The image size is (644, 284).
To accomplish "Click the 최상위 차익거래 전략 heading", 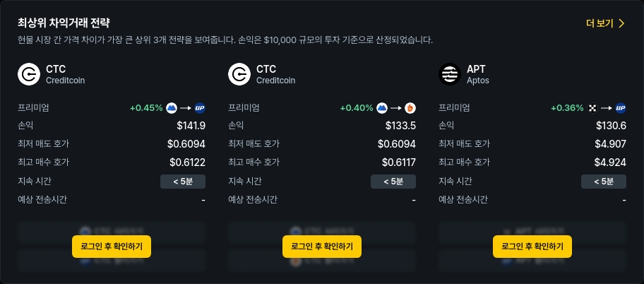I will (64, 23).
